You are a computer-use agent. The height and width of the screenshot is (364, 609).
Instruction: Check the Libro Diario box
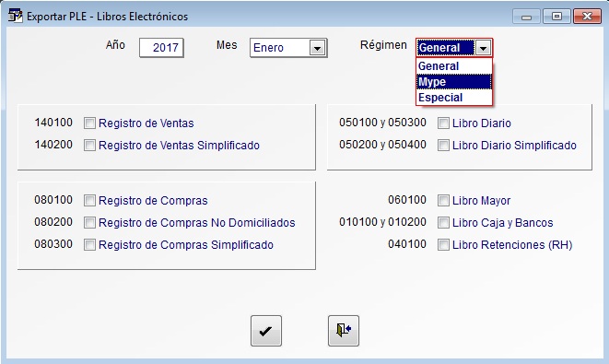click(x=443, y=123)
